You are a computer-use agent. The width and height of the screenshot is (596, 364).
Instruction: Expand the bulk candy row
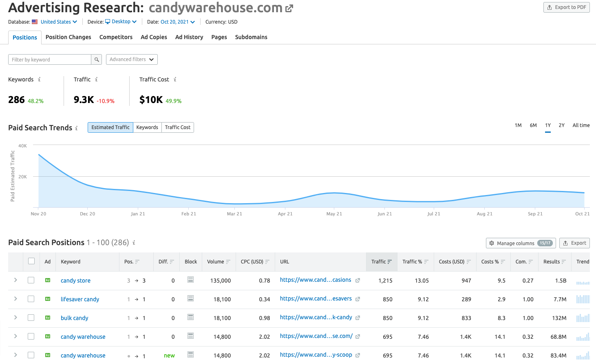point(15,318)
